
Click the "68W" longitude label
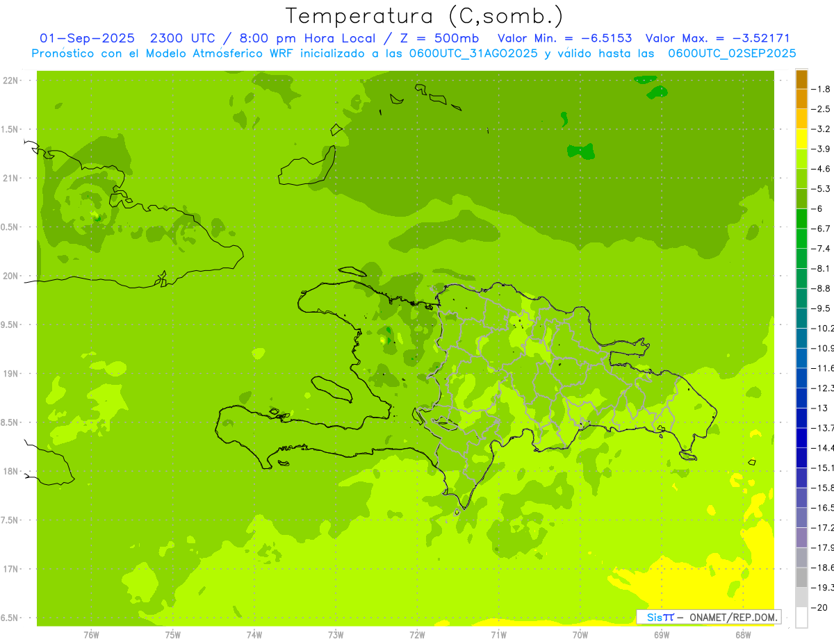click(743, 634)
